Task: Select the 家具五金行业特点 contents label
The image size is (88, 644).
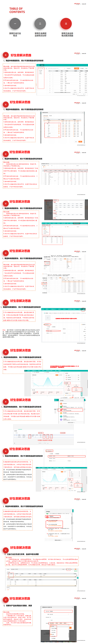Action: [15, 34]
